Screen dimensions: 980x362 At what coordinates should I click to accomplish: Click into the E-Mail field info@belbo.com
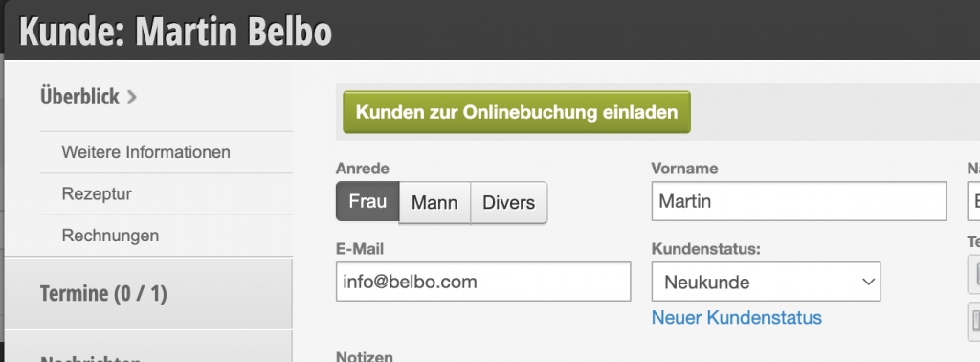483,282
